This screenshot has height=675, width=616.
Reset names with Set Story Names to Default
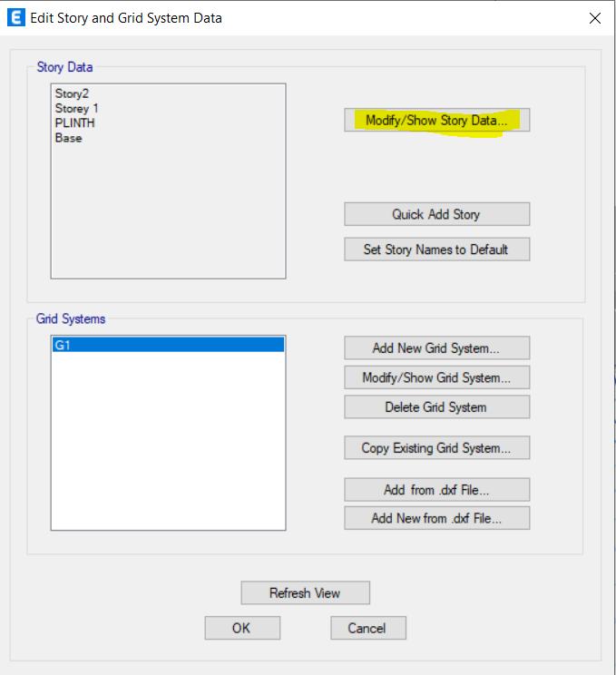(x=437, y=249)
